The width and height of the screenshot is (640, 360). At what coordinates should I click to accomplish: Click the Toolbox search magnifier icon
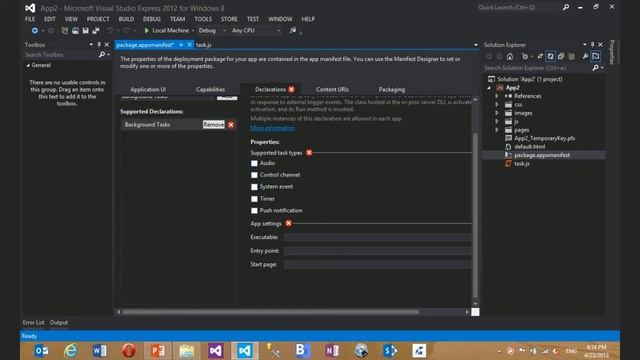[x=102, y=55]
